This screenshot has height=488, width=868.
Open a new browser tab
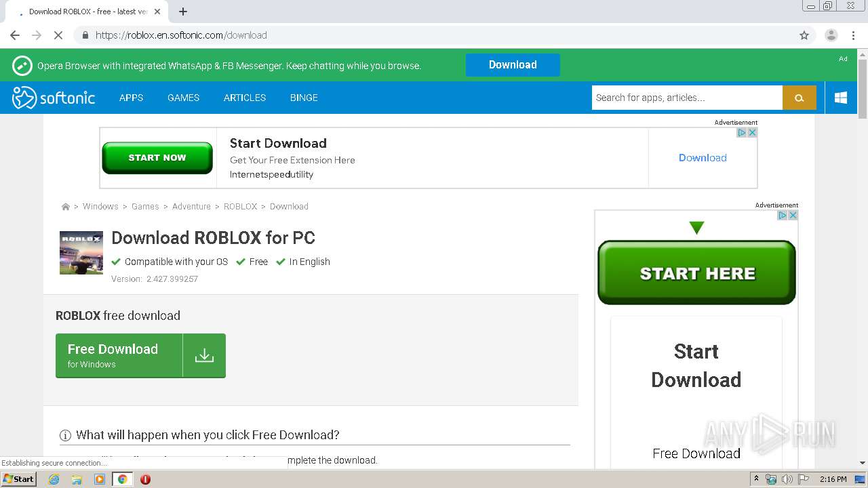coord(183,12)
